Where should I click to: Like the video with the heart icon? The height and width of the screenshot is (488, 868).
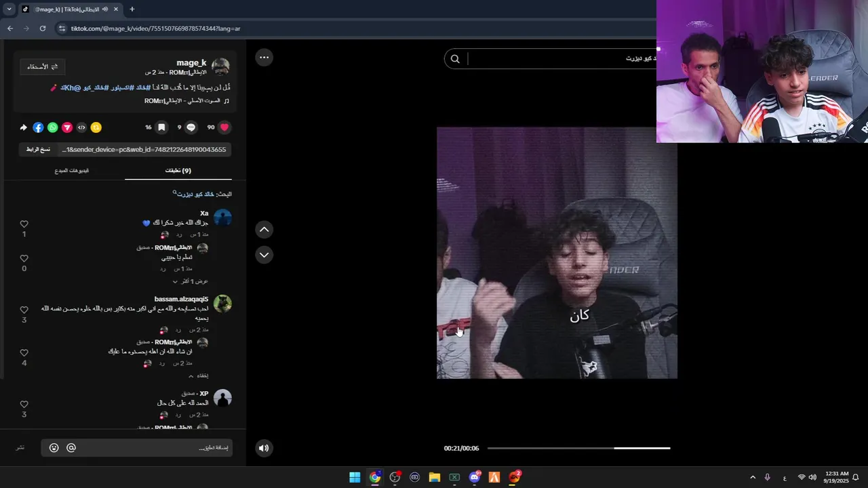point(224,127)
